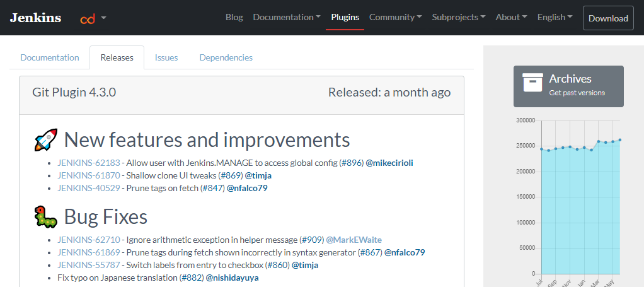
Task: Click the rocket emoji icon
Action: tap(45, 140)
